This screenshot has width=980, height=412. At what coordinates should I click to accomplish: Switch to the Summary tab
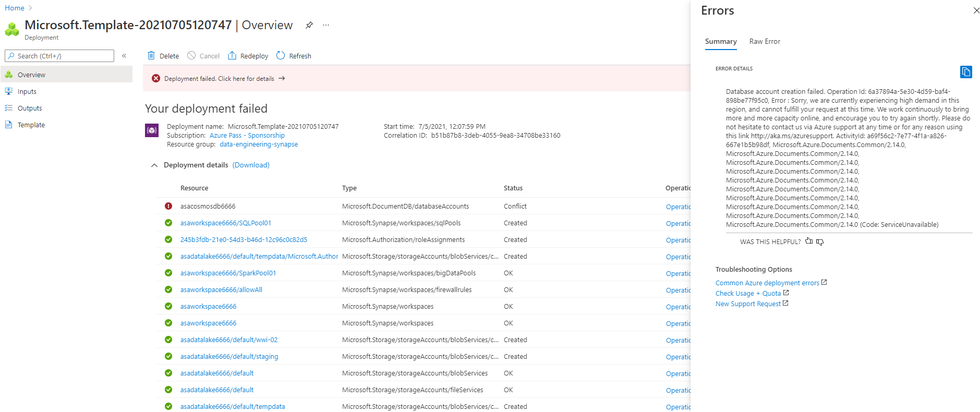[x=721, y=42]
